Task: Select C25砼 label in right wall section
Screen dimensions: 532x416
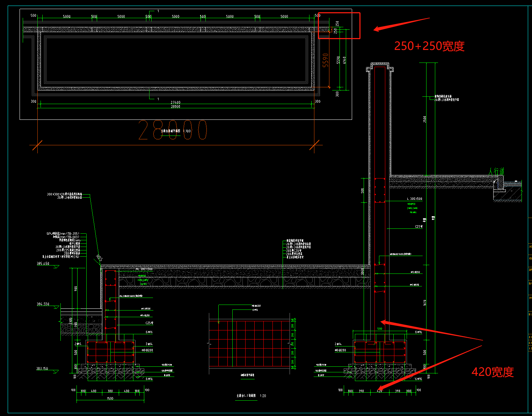Action: (418, 227)
